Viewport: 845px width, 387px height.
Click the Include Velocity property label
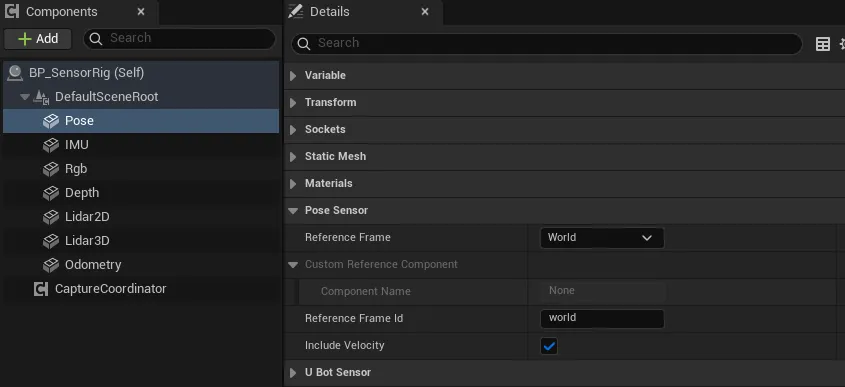[x=344, y=345]
